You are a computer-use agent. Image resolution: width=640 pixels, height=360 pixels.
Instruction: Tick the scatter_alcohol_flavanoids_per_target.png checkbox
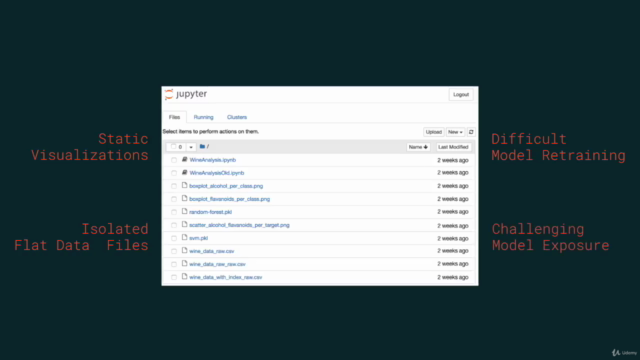point(174,225)
